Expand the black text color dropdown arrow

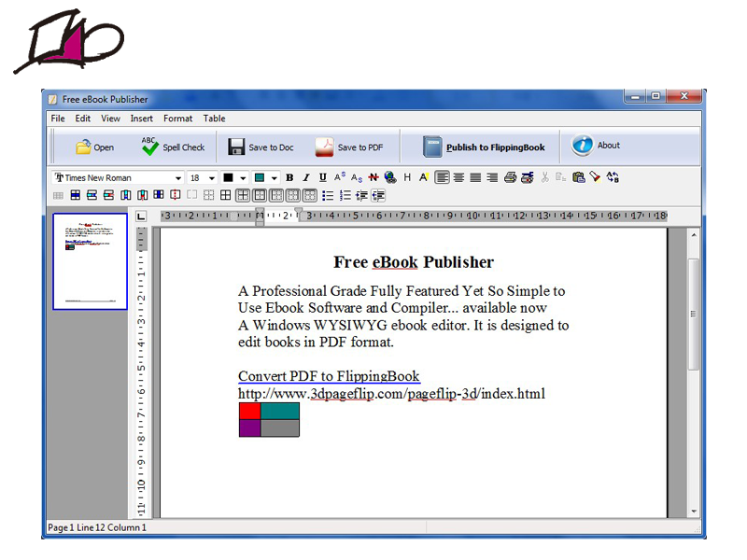click(x=243, y=178)
